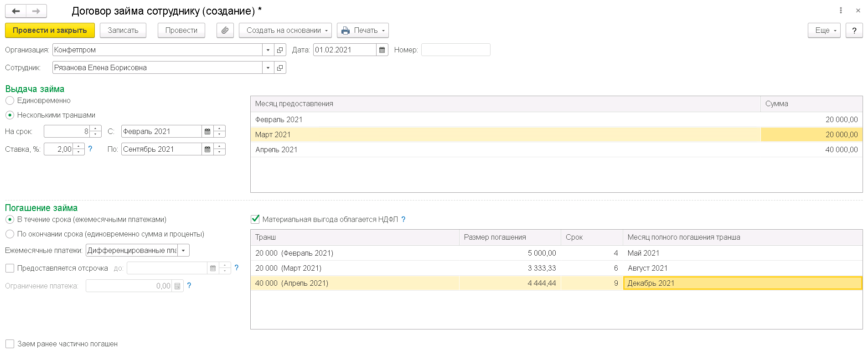Close the document form with the X
The width and height of the screenshot is (868, 355).
pyautogui.click(x=858, y=10)
